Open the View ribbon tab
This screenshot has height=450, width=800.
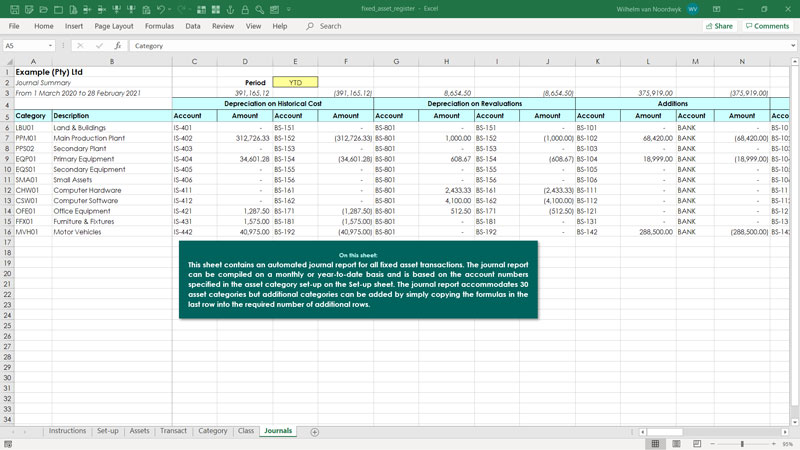tap(253, 26)
